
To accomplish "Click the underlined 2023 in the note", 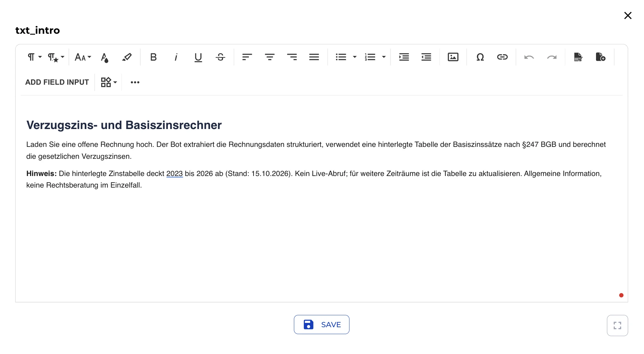I will click(174, 173).
